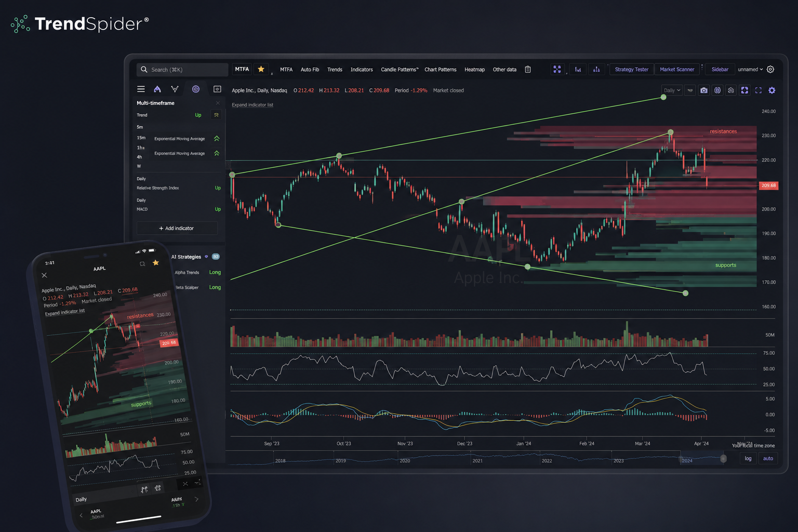Open the square panel icon in the sidebar tabs
This screenshot has width=798, height=532.
pos(217,89)
